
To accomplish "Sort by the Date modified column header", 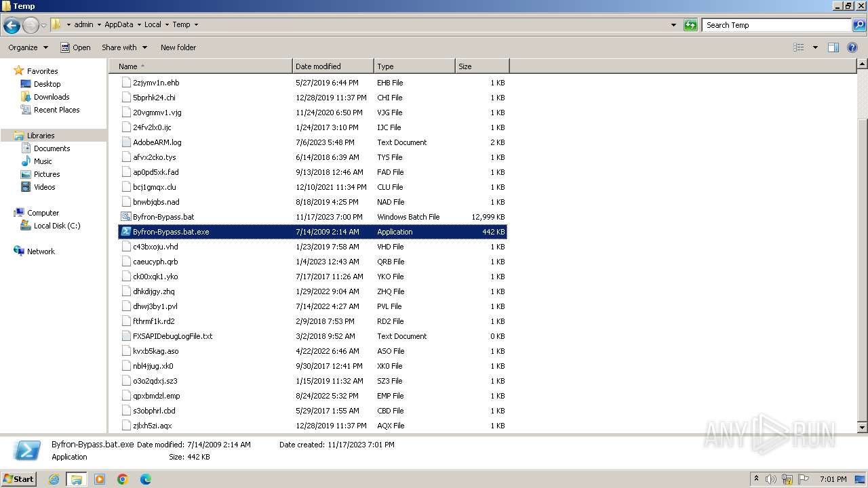I will pyautogui.click(x=333, y=66).
